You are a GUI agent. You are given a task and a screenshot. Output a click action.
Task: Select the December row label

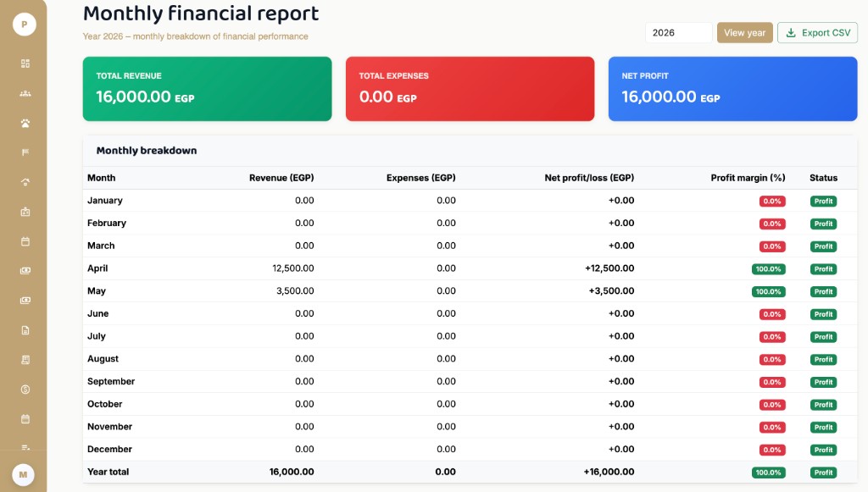[x=109, y=450]
